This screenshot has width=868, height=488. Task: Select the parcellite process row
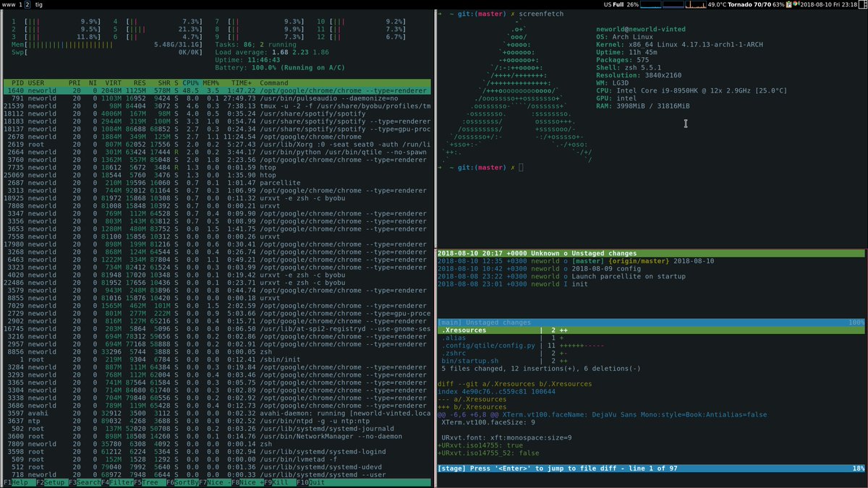217,183
